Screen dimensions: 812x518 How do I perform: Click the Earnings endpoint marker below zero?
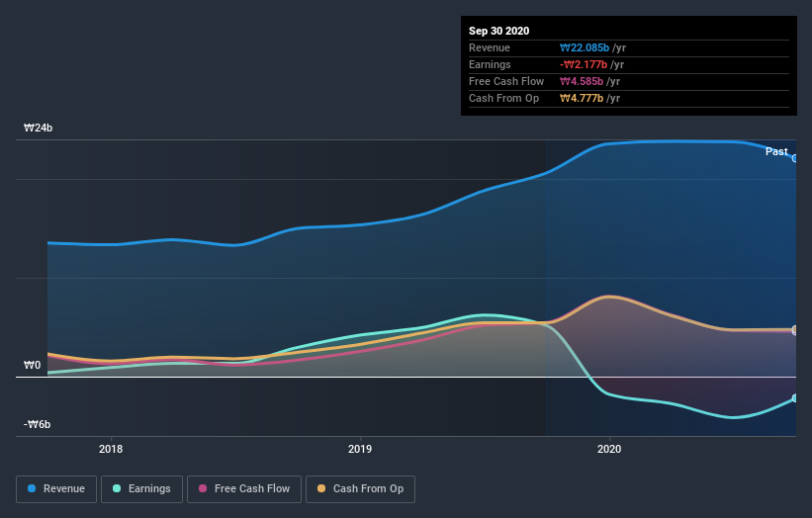(x=795, y=398)
